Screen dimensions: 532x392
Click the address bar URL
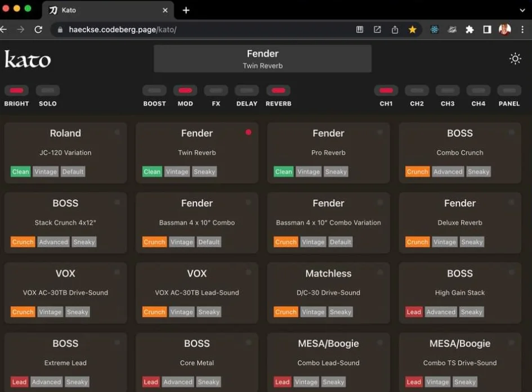point(123,29)
